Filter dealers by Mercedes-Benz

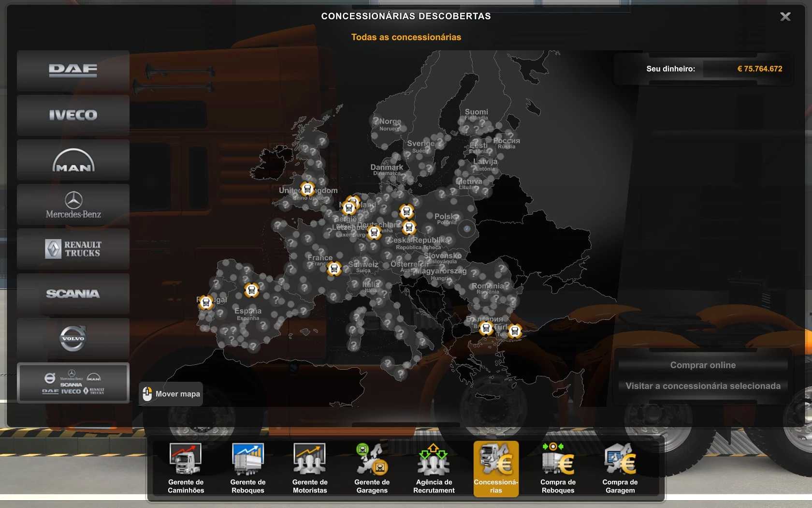point(73,205)
